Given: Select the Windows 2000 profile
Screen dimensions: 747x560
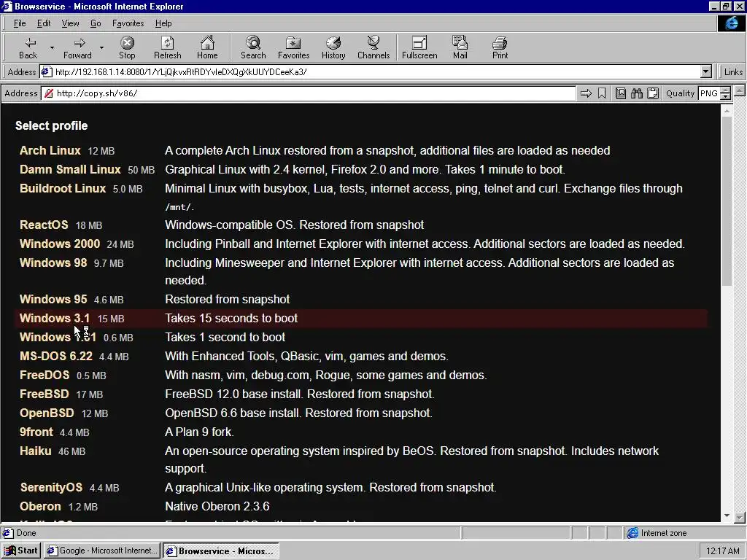Looking at the screenshot, I should [x=60, y=244].
